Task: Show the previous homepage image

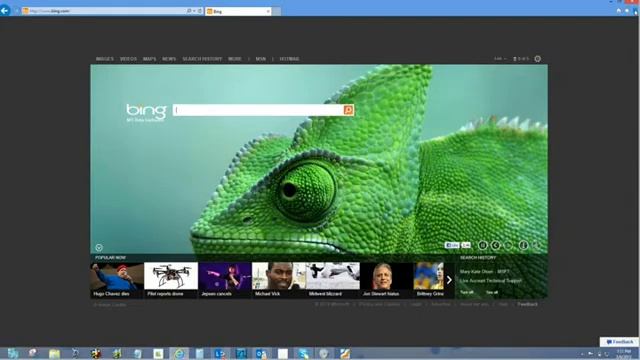Action: (x=496, y=245)
